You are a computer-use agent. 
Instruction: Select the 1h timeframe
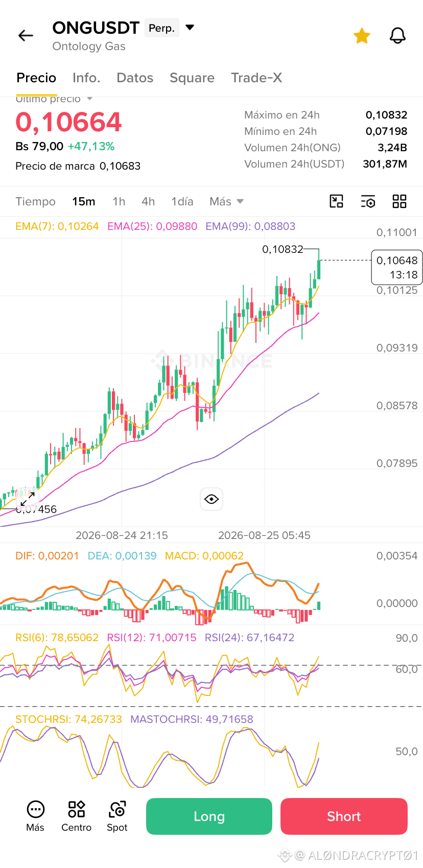[x=119, y=201]
